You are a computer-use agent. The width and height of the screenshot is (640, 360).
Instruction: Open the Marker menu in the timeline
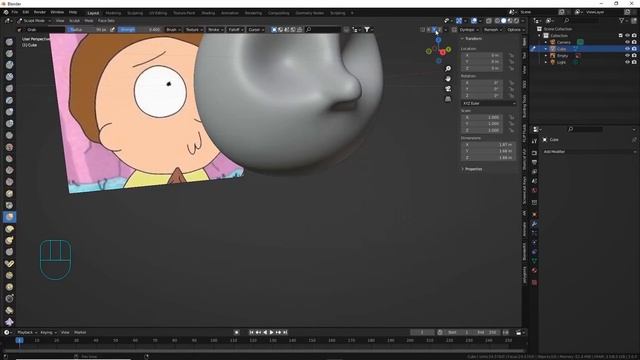click(x=80, y=333)
